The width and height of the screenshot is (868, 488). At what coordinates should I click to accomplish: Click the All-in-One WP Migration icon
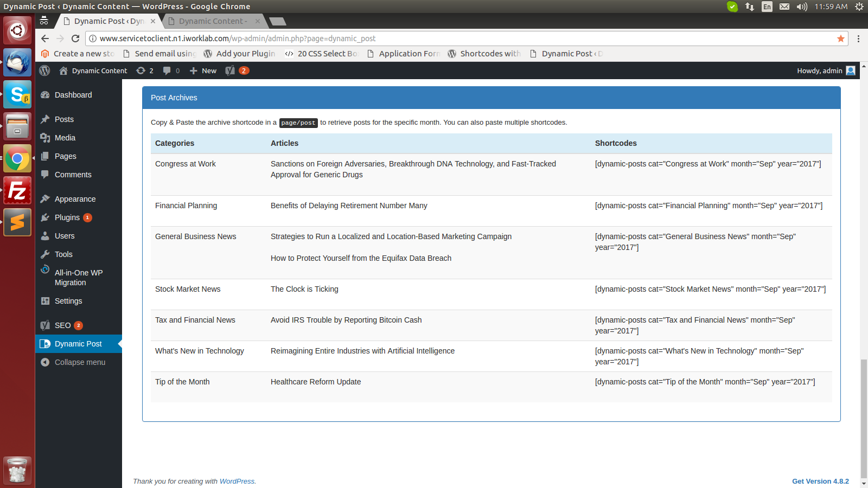[46, 272]
